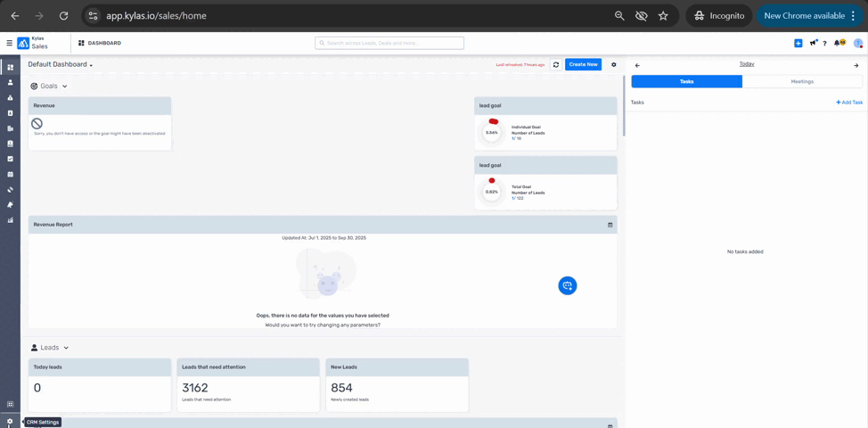Click the Create New button

coord(584,65)
